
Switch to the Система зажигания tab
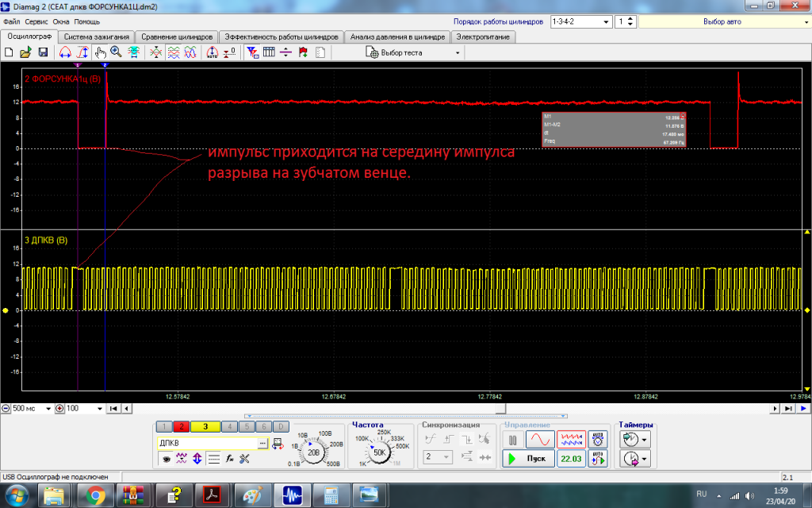click(x=96, y=37)
